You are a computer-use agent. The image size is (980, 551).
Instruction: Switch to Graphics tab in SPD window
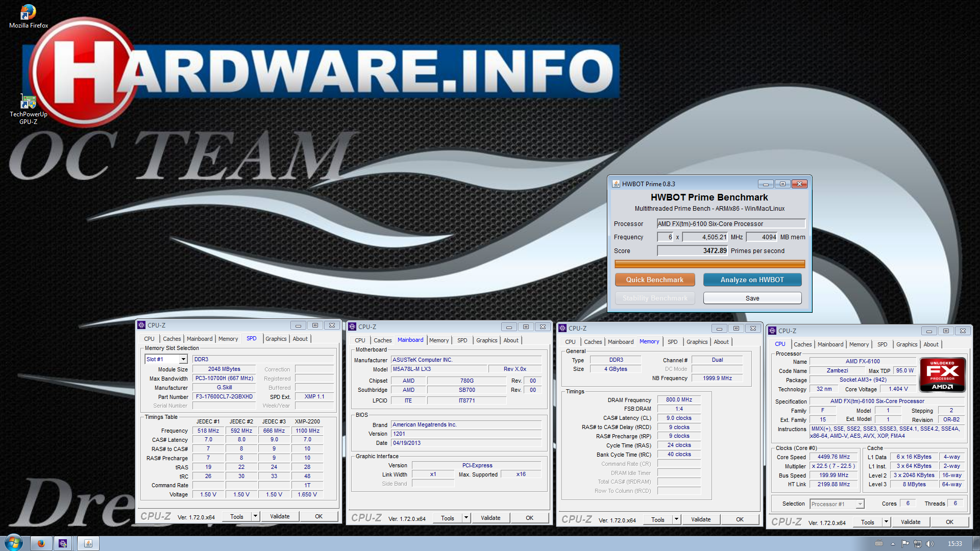point(276,339)
